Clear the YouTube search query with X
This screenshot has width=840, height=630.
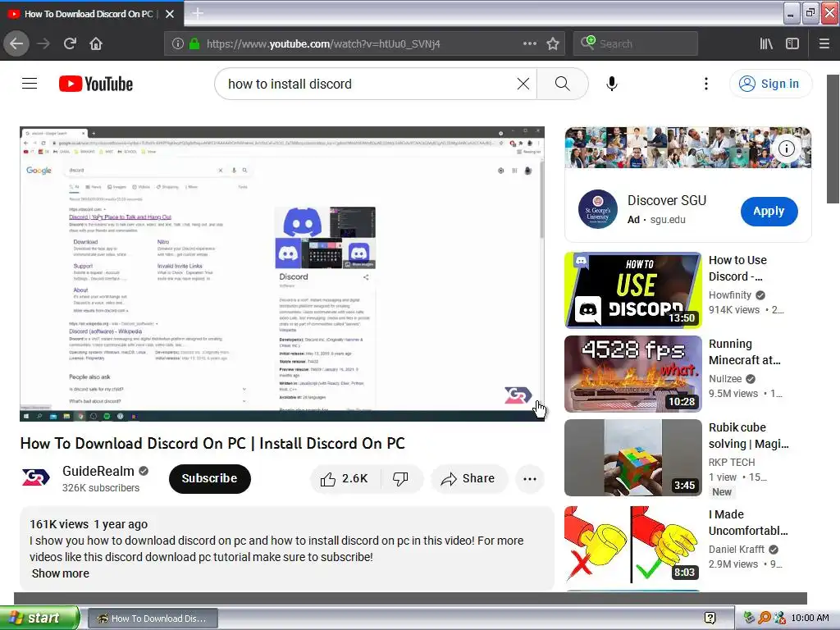click(523, 84)
